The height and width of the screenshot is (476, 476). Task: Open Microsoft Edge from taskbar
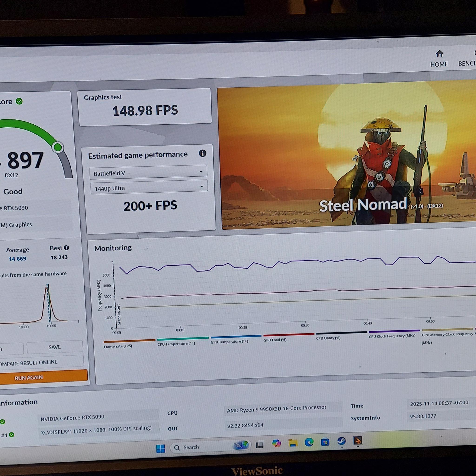click(x=309, y=443)
